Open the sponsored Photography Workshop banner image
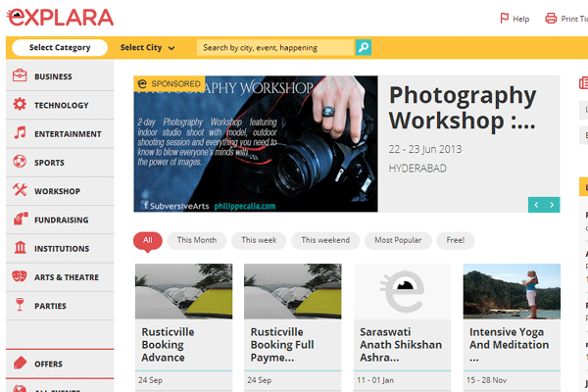 256,144
